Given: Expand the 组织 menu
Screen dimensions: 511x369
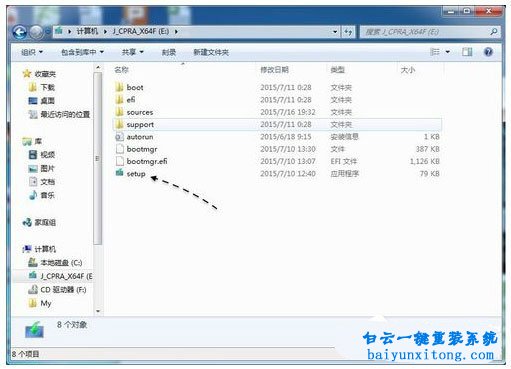Looking at the screenshot, I should click(x=32, y=52).
